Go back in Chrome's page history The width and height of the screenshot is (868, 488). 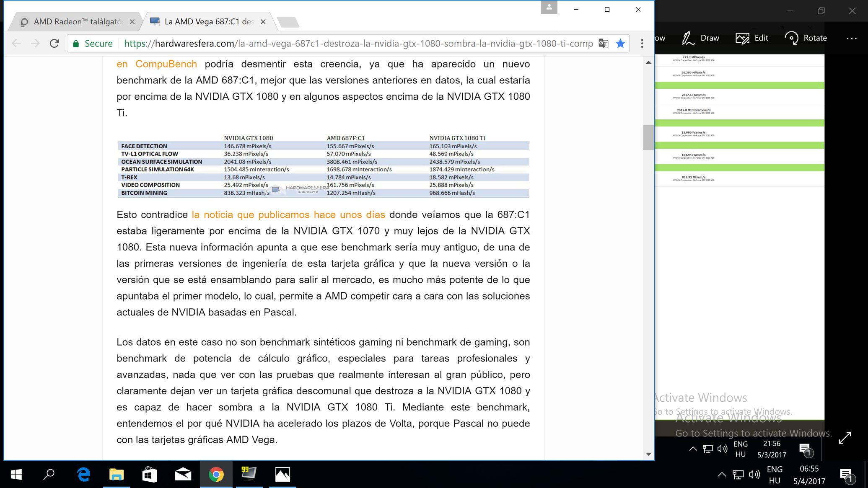click(x=16, y=43)
